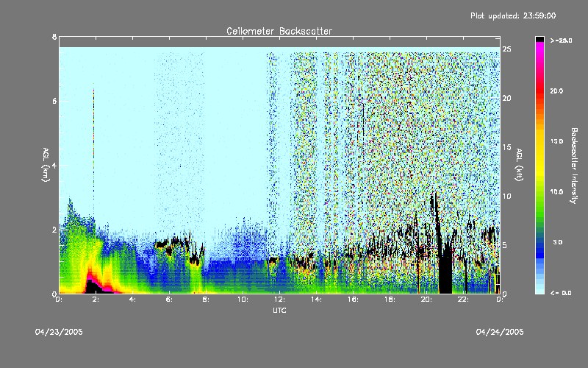Click the left y-axis tick label 8
This screenshot has height=368, width=588.
(x=54, y=37)
